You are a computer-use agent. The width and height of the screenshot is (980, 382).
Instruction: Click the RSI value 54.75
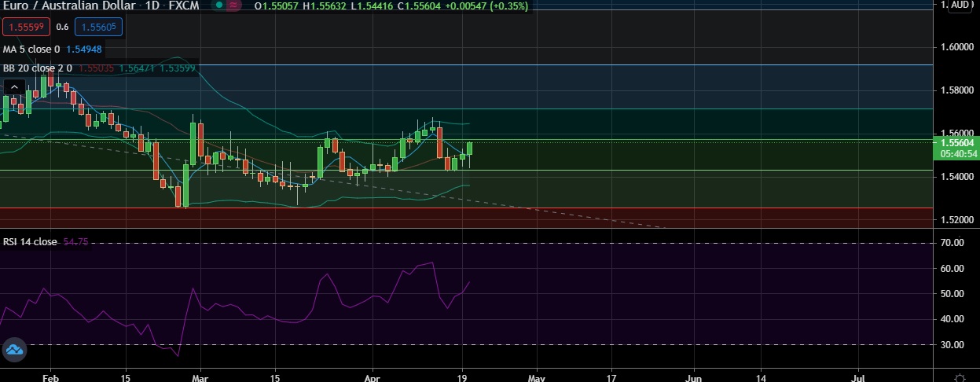(x=75, y=241)
